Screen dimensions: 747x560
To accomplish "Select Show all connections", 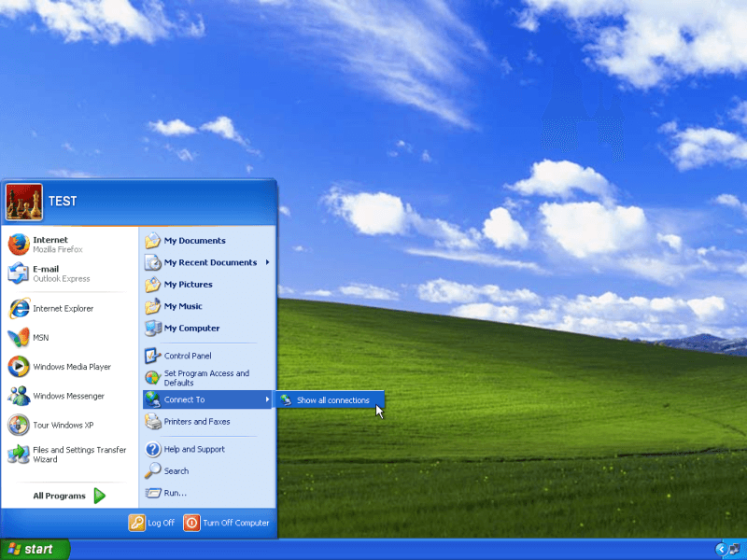I will pyautogui.click(x=332, y=400).
